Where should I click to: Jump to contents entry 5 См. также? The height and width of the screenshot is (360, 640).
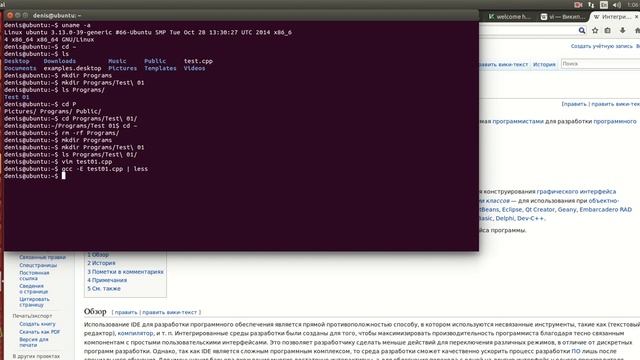[104, 289]
